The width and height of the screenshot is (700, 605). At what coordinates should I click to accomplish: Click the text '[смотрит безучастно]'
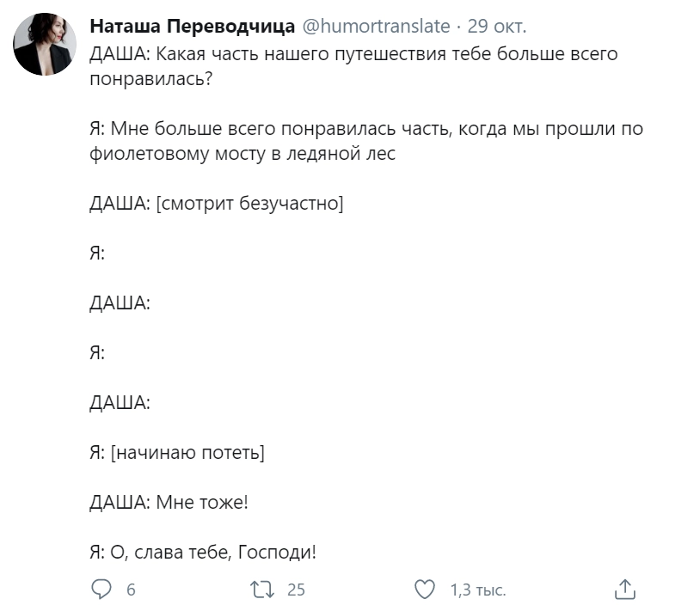pyautogui.click(x=249, y=204)
